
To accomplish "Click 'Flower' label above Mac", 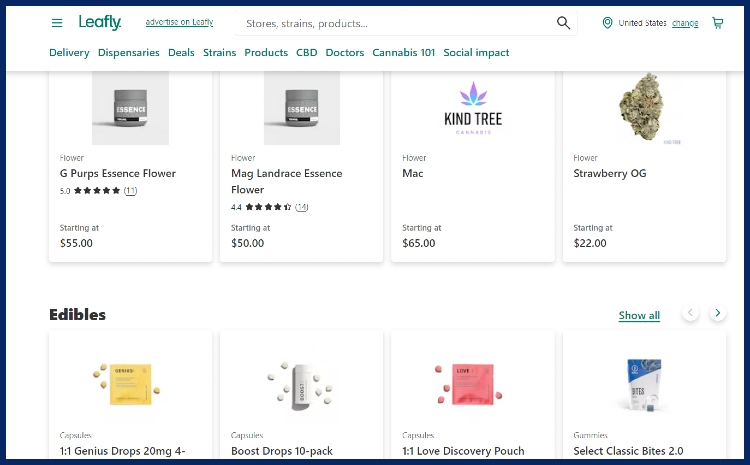I will click(x=414, y=158).
